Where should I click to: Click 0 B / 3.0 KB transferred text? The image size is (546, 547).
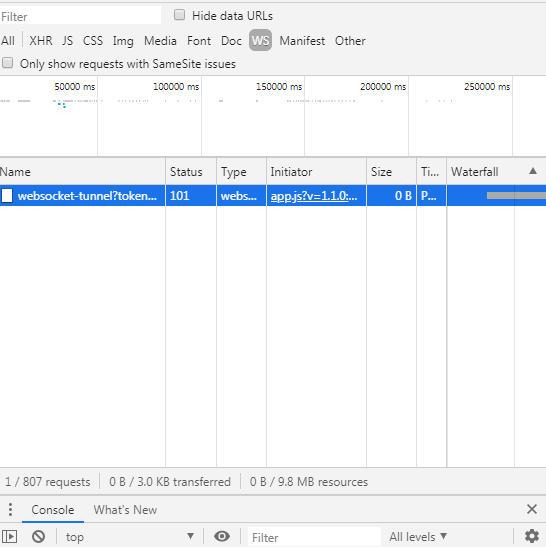(x=170, y=482)
